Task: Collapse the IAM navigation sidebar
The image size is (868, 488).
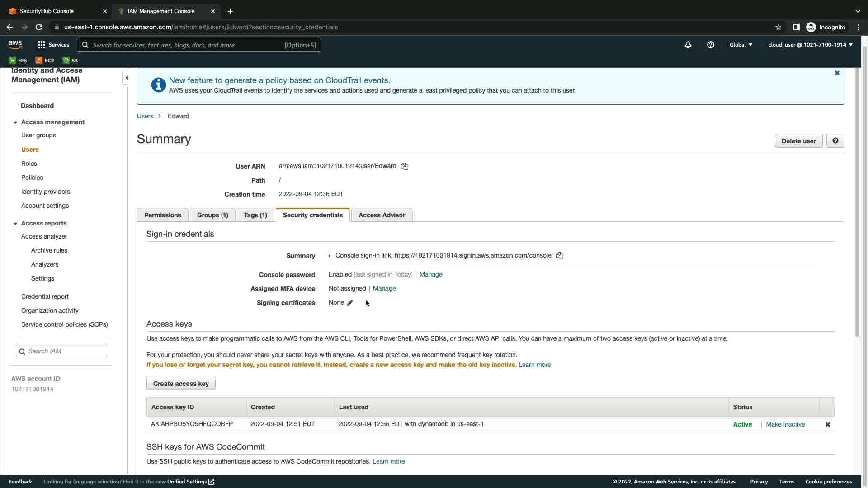Action: click(127, 78)
